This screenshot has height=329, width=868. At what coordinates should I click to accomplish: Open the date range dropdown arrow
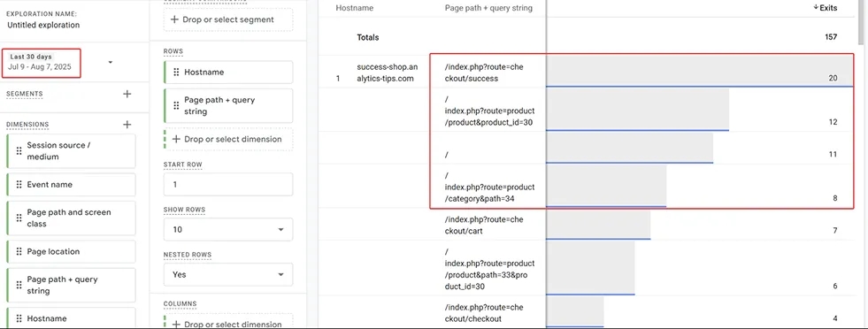pyautogui.click(x=111, y=63)
